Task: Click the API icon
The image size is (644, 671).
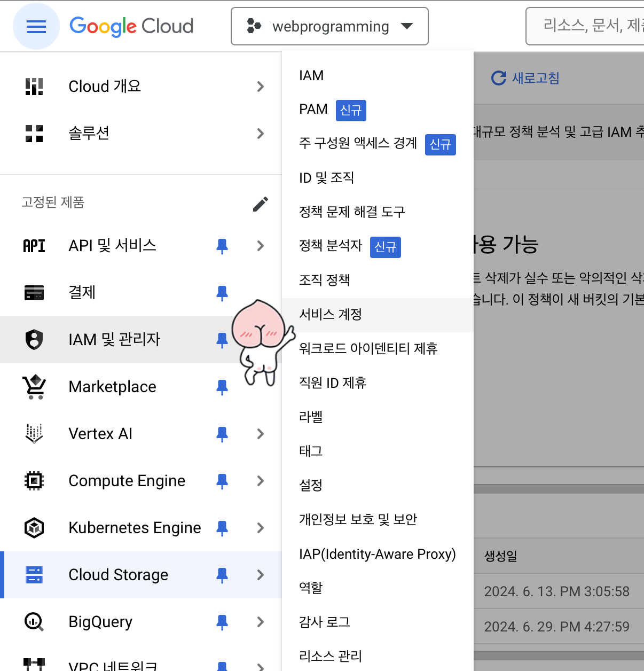Action: 34,246
